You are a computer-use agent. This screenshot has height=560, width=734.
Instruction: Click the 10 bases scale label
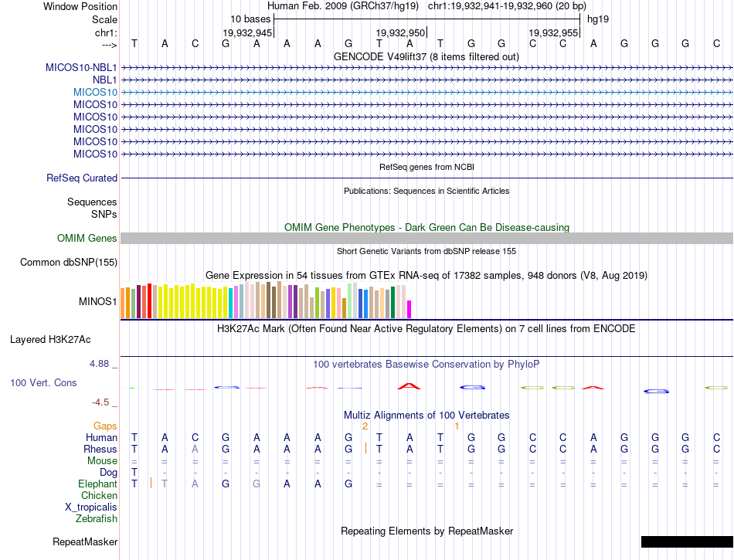pos(250,19)
